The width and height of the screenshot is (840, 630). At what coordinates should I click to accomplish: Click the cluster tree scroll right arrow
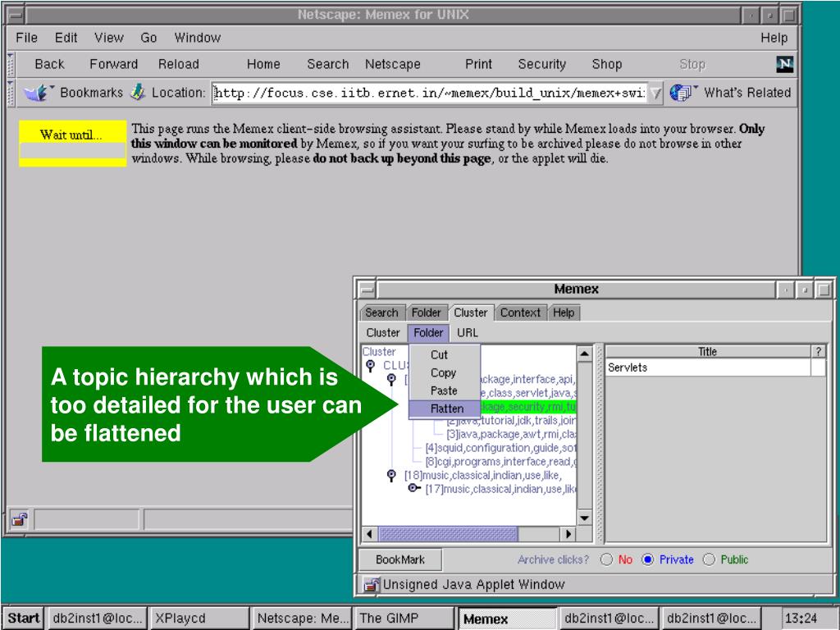click(568, 534)
